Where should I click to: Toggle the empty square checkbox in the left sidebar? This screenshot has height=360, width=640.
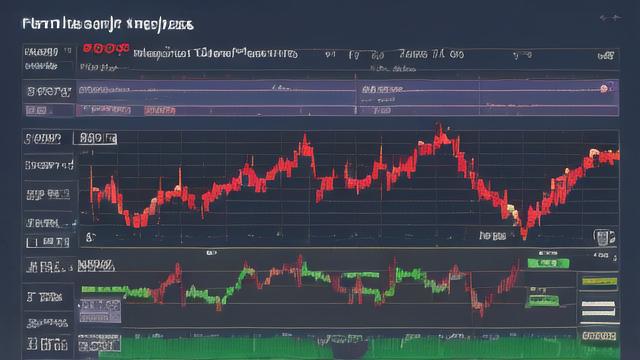pyautogui.click(x=32, y=243)
